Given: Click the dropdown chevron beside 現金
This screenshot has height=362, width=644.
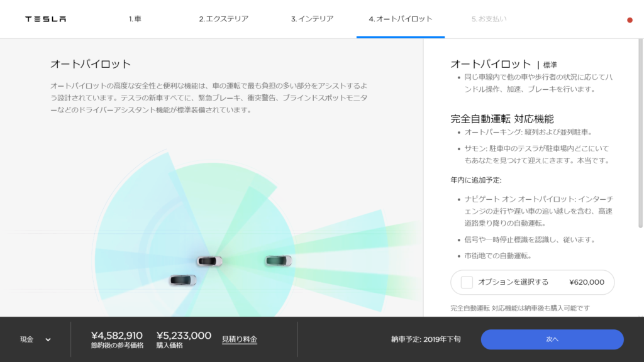Looking at the screenshot, I should point(48,340).
